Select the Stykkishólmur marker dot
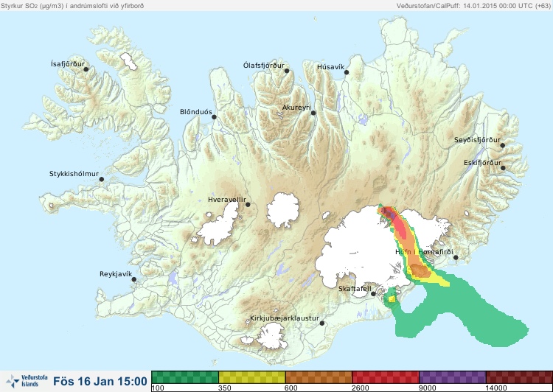Image resolution: width=553 pixels, height=392 pixels. 102,179
